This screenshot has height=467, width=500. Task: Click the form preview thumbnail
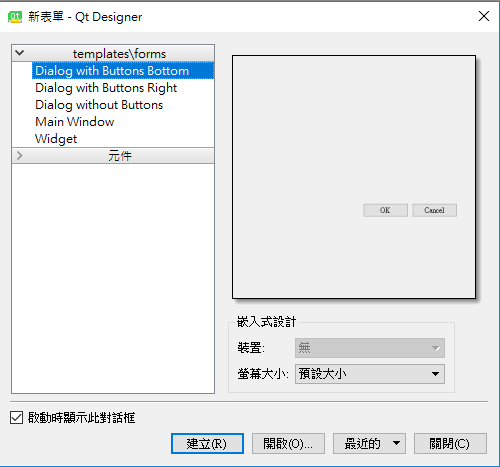[x=354, y=177]
